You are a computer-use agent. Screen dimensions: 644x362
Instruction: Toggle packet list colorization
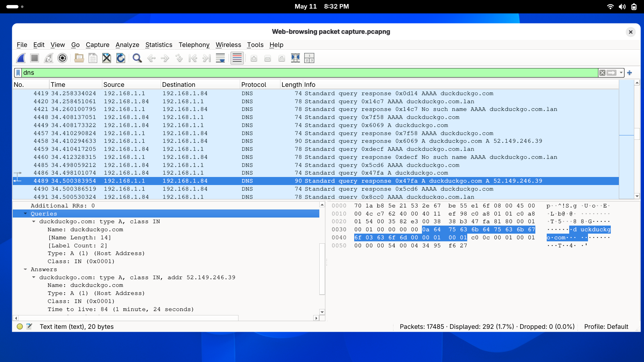[x=237, y=58]
